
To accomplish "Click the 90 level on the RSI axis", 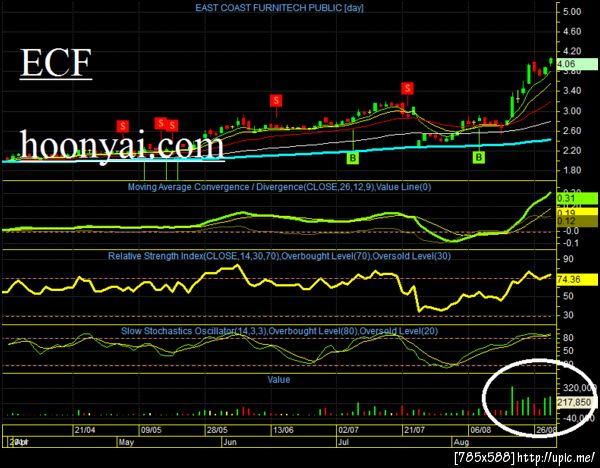I will point(568,259).
